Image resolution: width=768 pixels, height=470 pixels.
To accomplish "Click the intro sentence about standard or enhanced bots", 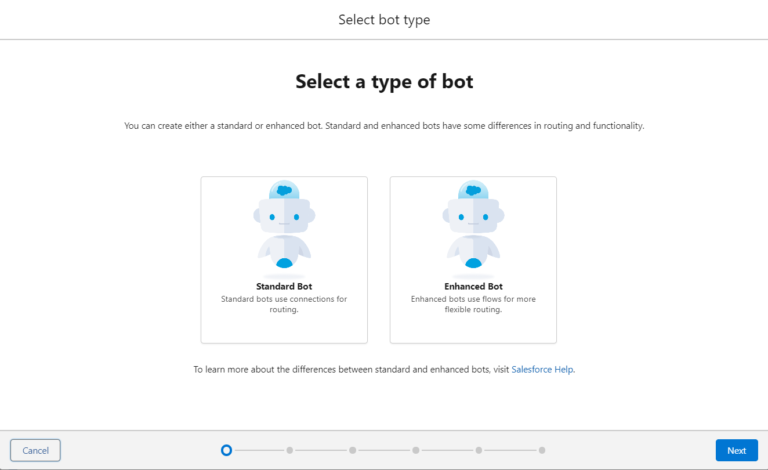I will [x=384, y=126].
